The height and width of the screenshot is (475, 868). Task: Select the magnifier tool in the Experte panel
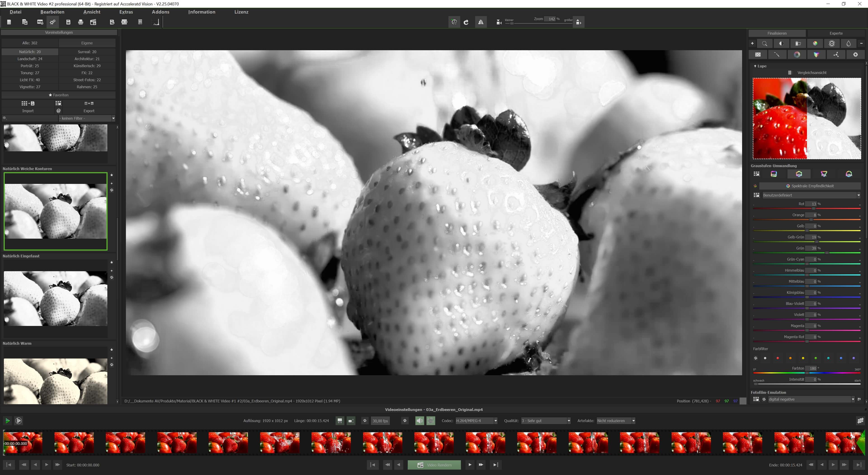click(764, 43)
